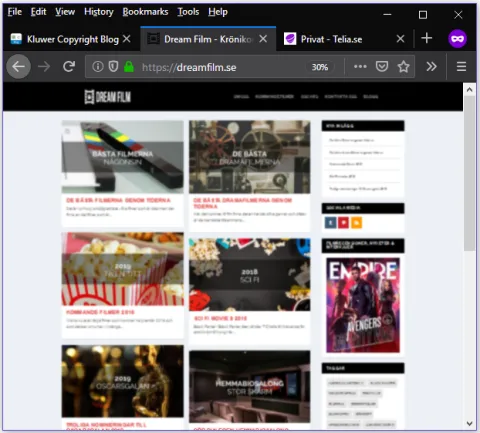
Task: Open 'De bästa dramafilmerna genom tiderna' headline
Action: tap(243, 203)
